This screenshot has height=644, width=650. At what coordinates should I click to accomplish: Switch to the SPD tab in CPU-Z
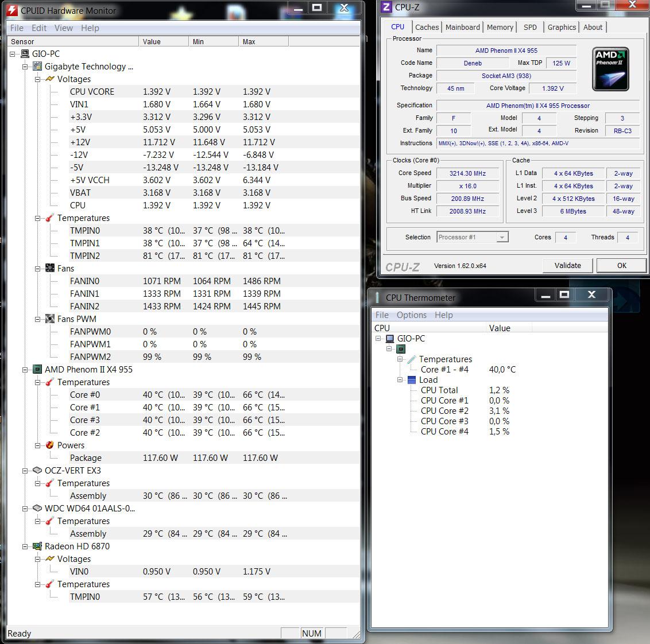(530, 27)
